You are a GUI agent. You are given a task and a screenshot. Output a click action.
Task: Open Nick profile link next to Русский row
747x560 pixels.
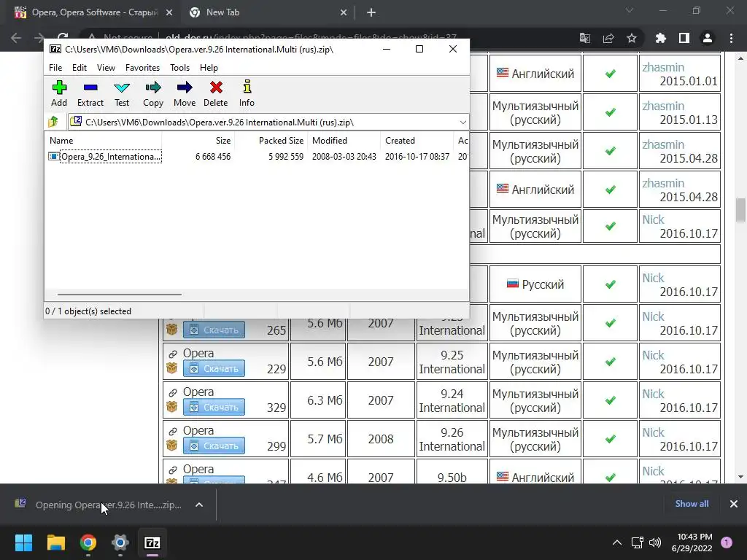[x=653, y=278]
